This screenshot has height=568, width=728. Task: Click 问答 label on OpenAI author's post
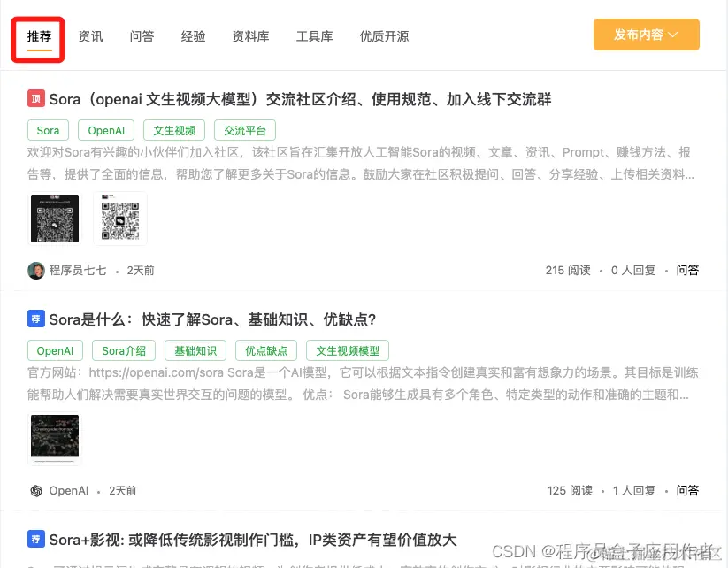click(x=687, y=491)
